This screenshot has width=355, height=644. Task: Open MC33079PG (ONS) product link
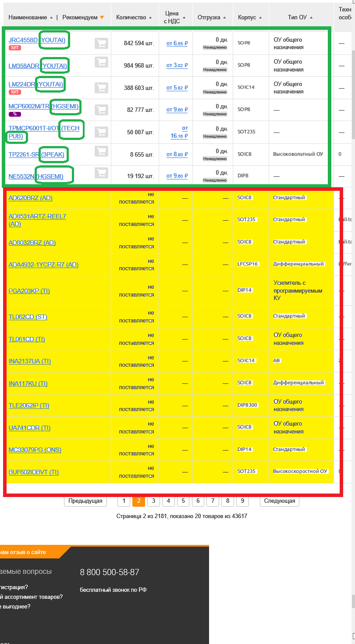[x=35, y=450]
